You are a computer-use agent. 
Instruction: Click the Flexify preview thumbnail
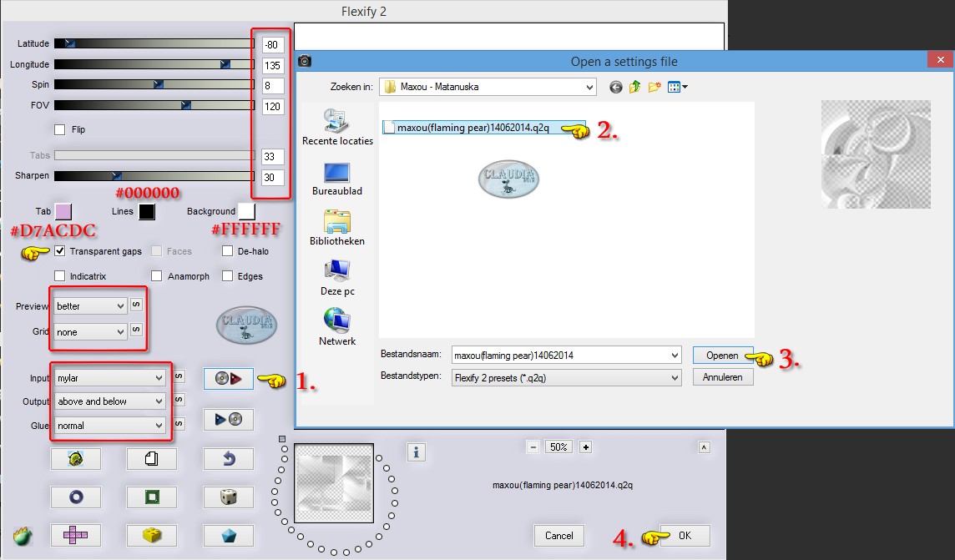334,483
